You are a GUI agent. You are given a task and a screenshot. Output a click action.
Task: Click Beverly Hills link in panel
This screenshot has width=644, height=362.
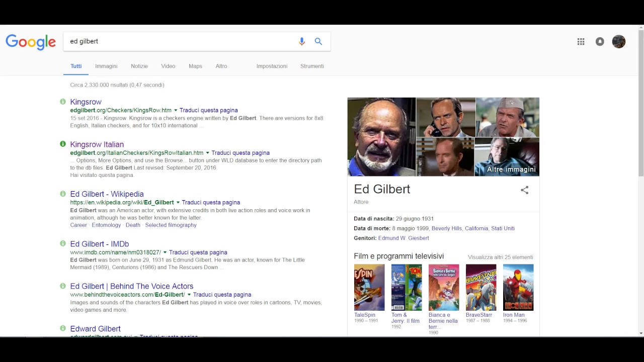tap(447, 228)
